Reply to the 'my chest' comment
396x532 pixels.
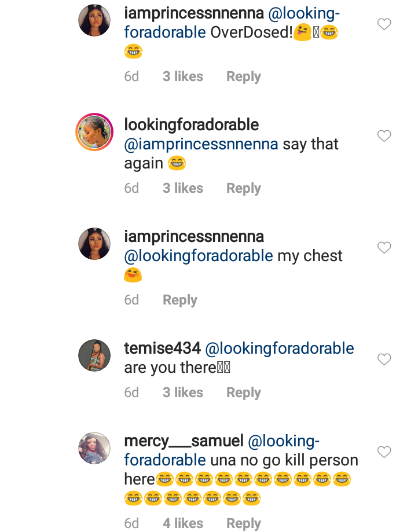click(179, 300)
